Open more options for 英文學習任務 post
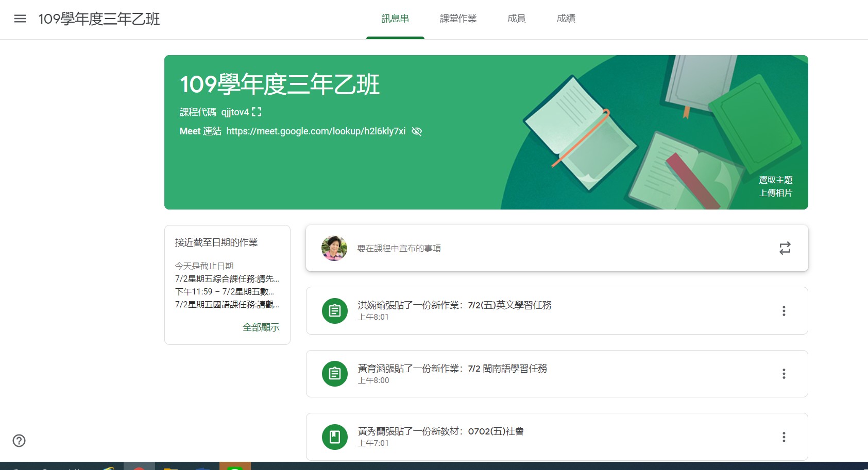This screenshot has height=470, width=868. pyautogui.click(x=784, y=311)
